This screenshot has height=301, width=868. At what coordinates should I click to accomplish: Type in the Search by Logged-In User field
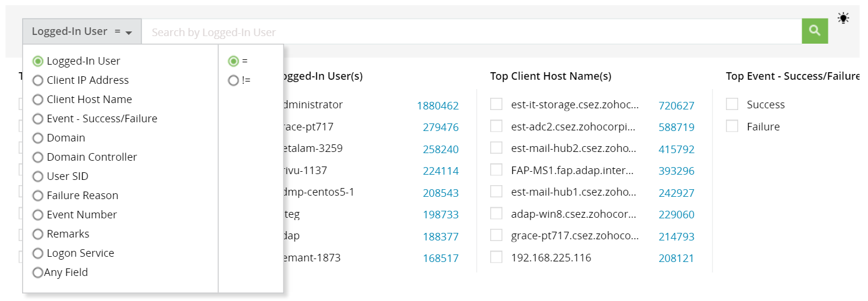pos(472,32)
